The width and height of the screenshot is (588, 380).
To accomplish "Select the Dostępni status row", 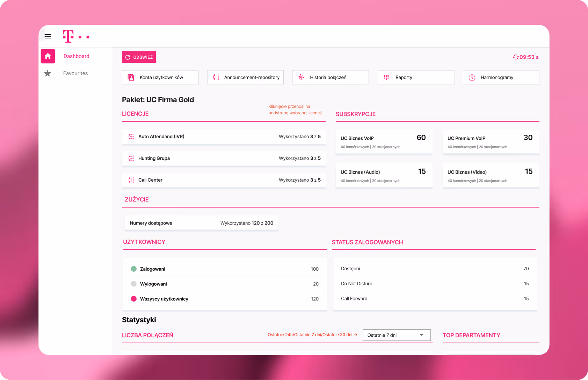I will [435, 269].
